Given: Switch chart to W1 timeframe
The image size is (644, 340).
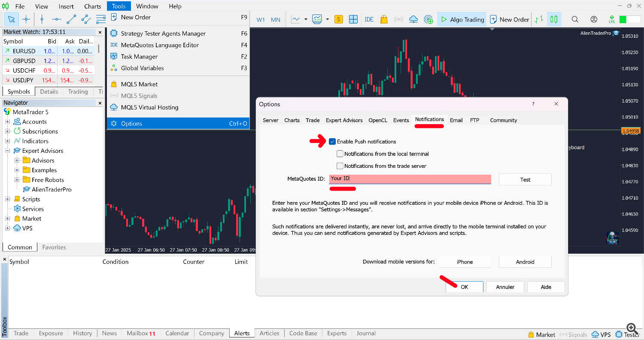Looking at the screenshot, I should (261, 20).
